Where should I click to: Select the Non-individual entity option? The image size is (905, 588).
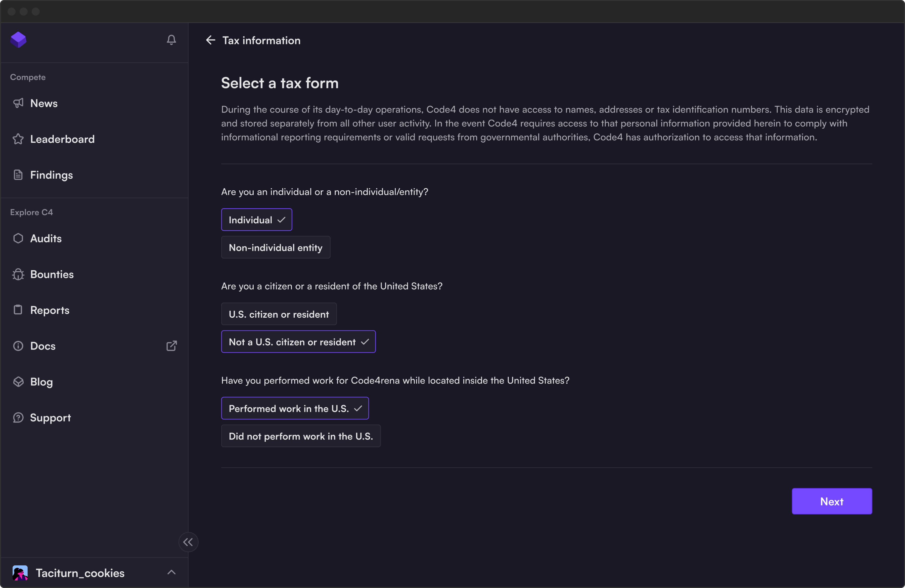pyautogui.click(x=275, y=248)
